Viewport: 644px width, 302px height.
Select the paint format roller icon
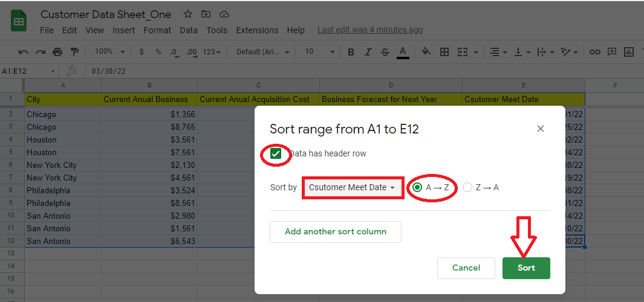74,52
